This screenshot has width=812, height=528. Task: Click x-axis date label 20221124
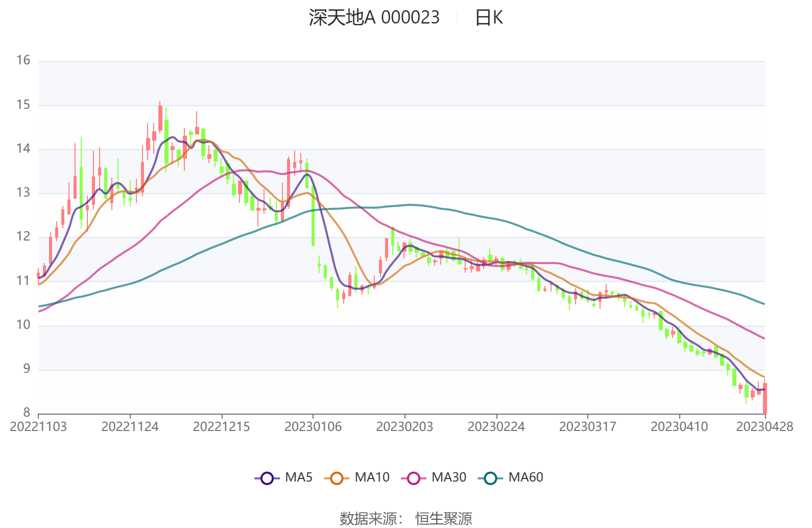pyautogui.click(x=130, y=427)
